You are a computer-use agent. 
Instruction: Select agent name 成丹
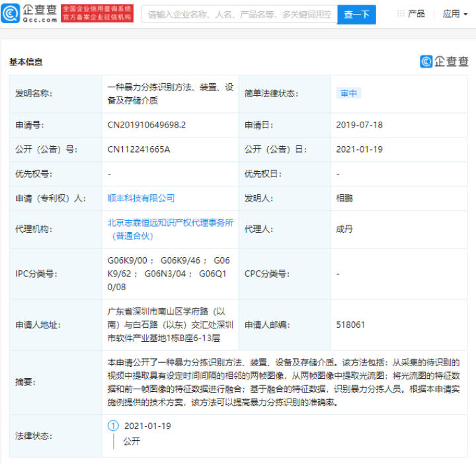point(344,229)
